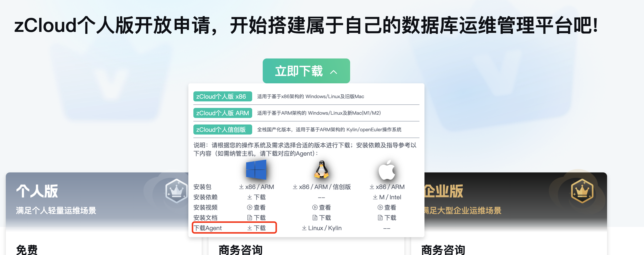Play the Linux install video 查看
Image resolution: width=644 pixels, height=255 pixels.
[321, 207]
